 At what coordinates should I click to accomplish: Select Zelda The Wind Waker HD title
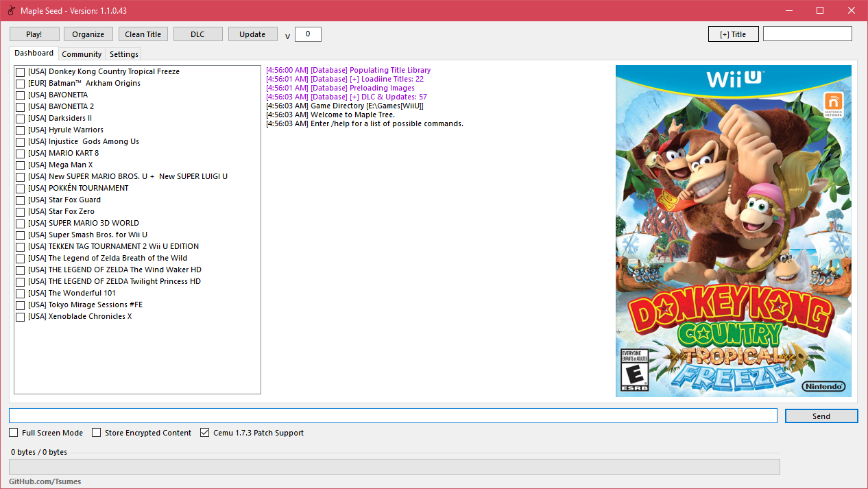coord(115,270)
